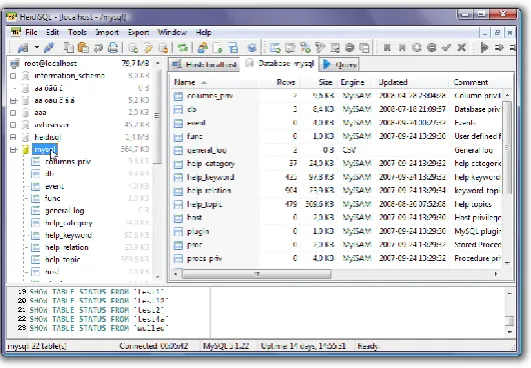Click the Insert record plus icon
The width and height of the screenshot is (531, 368).
(417, 47)
